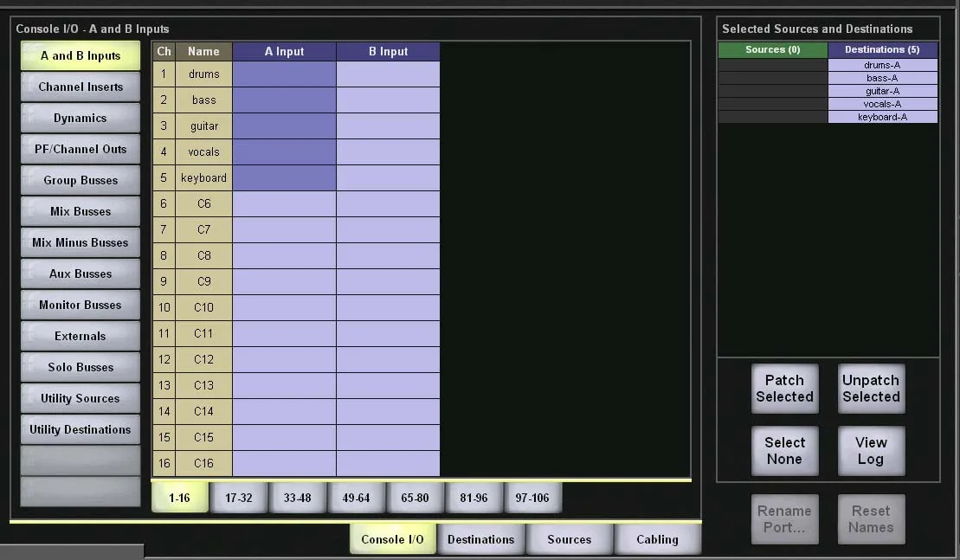
Task: Show channels 97-106
Action: [532, 498]
